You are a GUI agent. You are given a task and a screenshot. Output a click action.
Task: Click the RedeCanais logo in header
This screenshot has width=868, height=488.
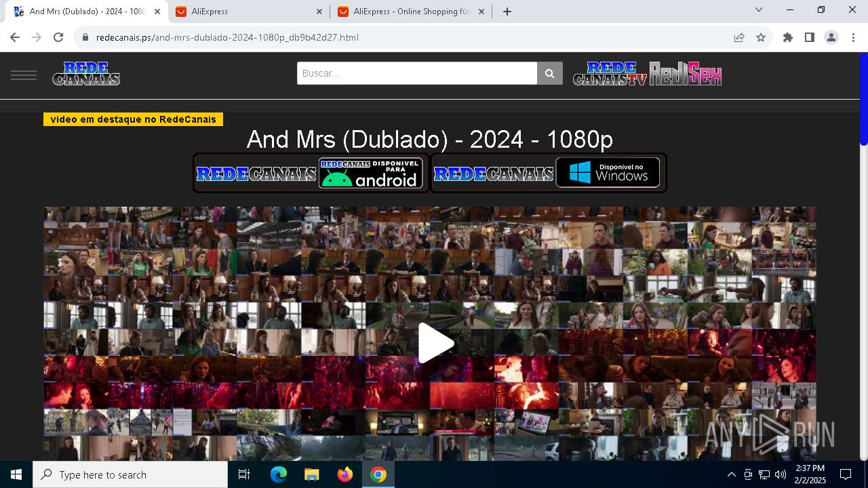coord(86,73)
